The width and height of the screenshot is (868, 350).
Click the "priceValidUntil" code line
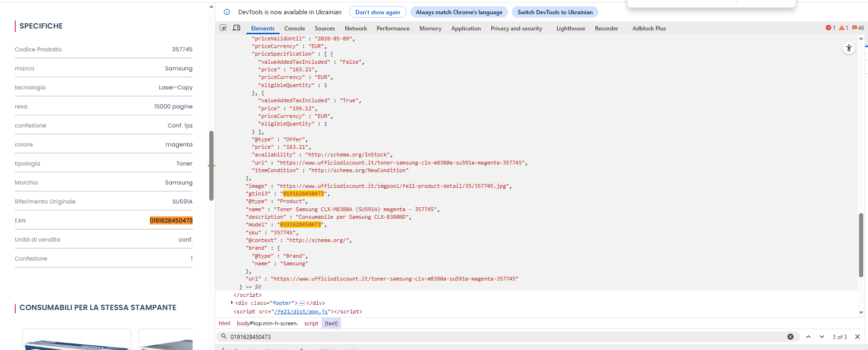pos(303,39)
